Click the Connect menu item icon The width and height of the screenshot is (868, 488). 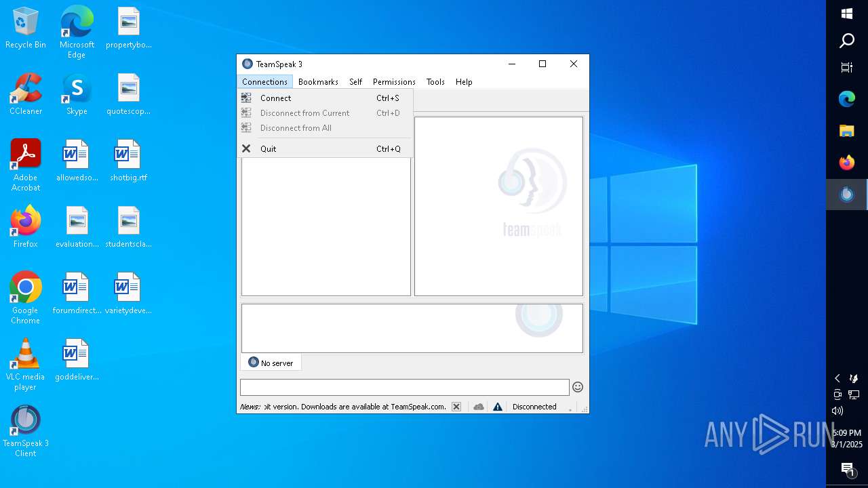246,98
